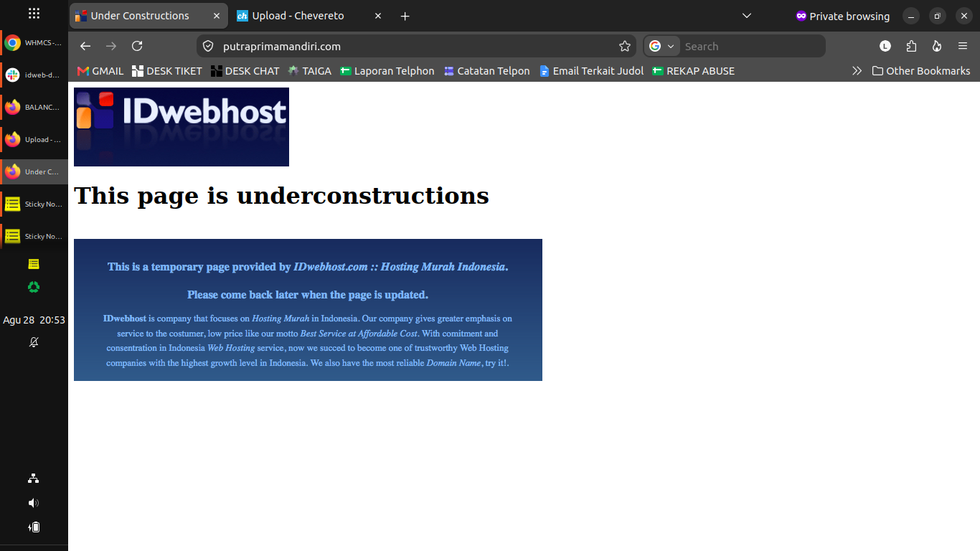Screen dimensions: 980x551
Task: Follow the IDwebhost.com :: Hosting Murah Indonesia link
Action: [x=400, y=267]
